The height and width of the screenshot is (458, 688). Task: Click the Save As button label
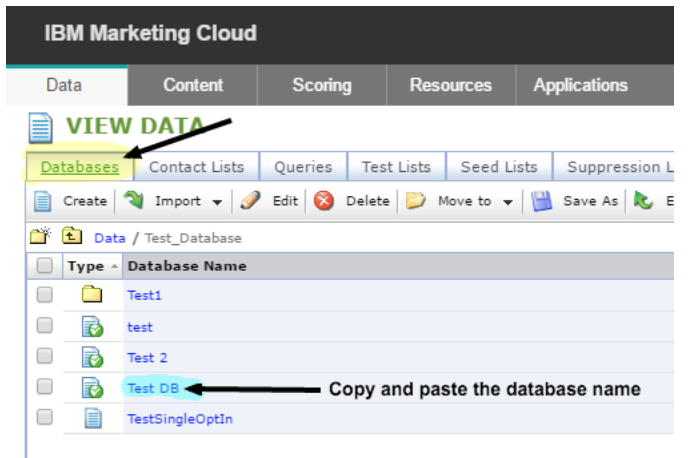tap(591, 201)
